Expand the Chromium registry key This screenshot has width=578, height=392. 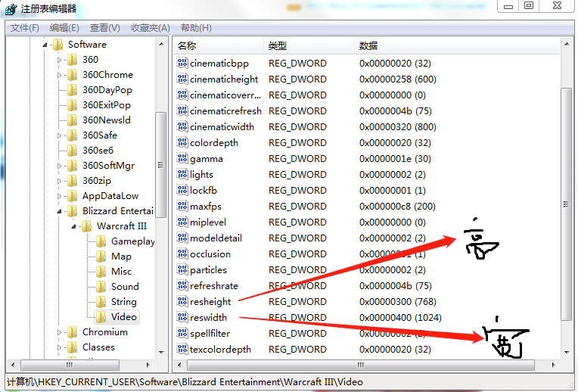(x=59, y=332)
